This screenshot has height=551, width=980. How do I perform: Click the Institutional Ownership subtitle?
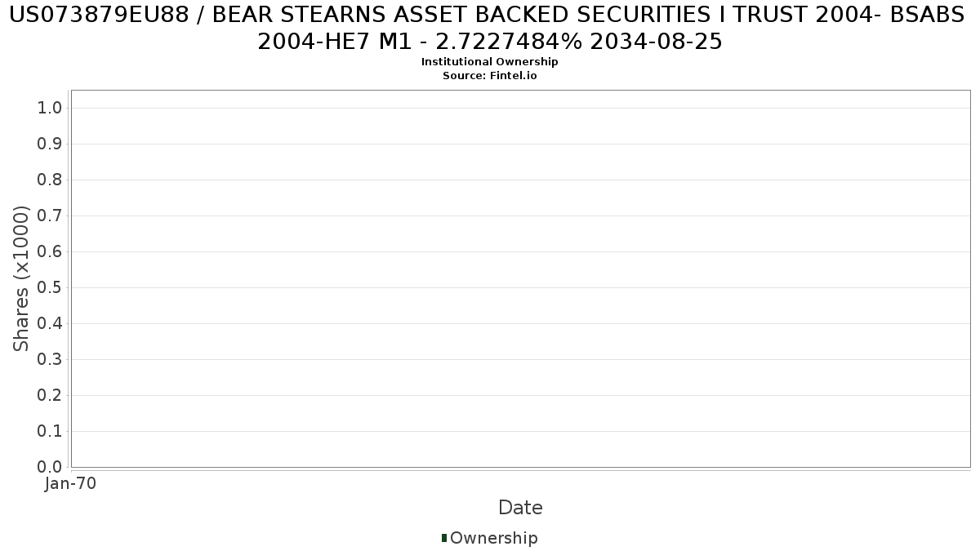pyautogui.click(x=490, y=62)
